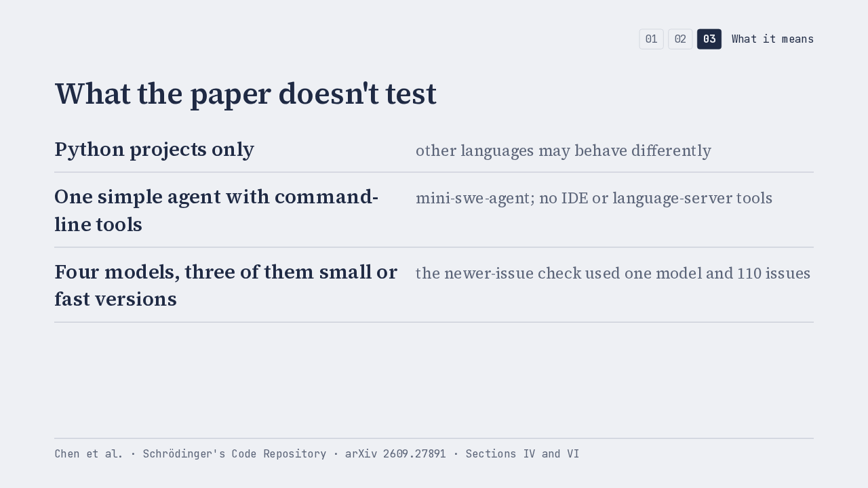The height and width of the screenshot is (488, 868).
Task: Go to section 01 chip
Action: click(x=651, y=39)
